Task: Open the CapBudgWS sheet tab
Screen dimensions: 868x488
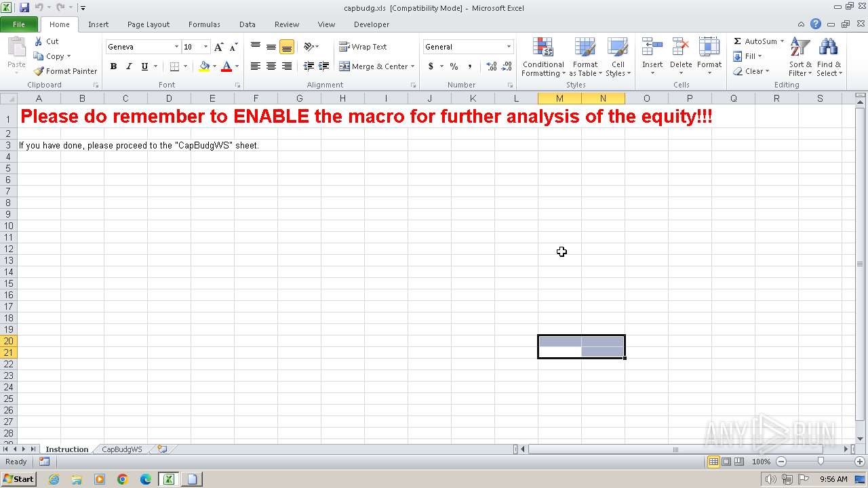Action: pyautogui.click(x=122, y=449)
